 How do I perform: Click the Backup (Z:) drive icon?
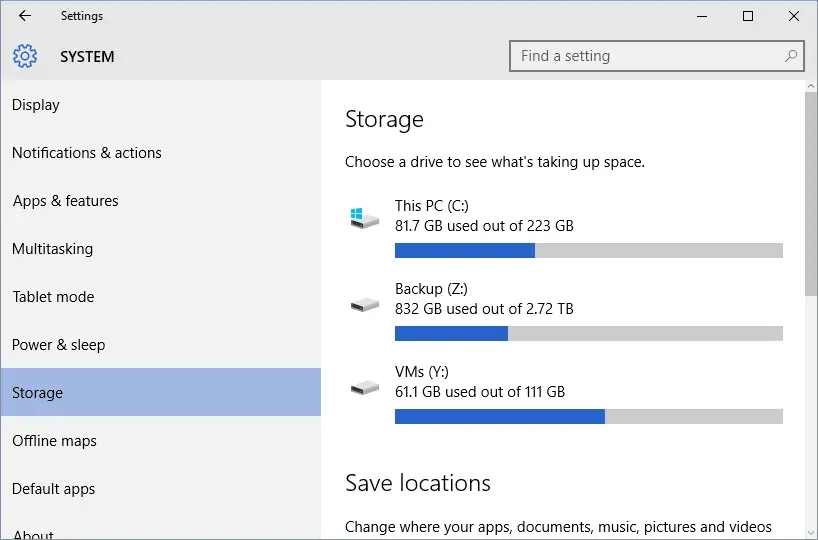pos(365,303)
